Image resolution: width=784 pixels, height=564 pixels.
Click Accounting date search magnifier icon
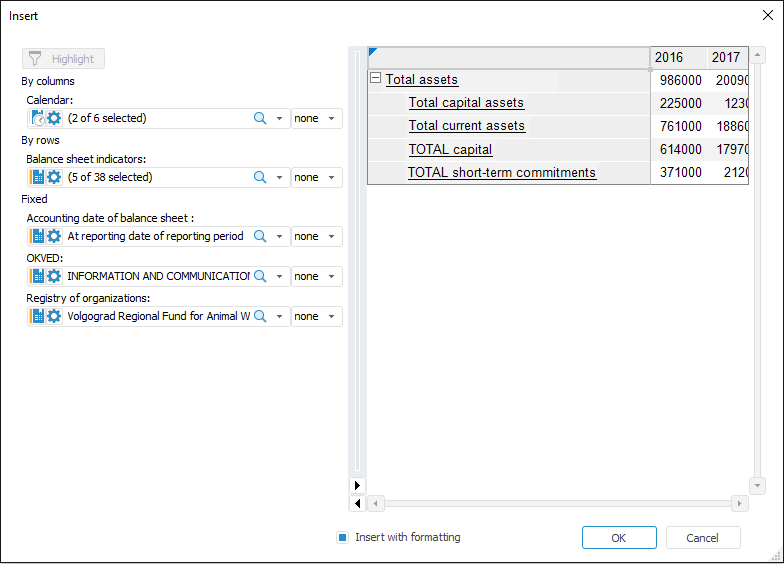tap(260, 237)
